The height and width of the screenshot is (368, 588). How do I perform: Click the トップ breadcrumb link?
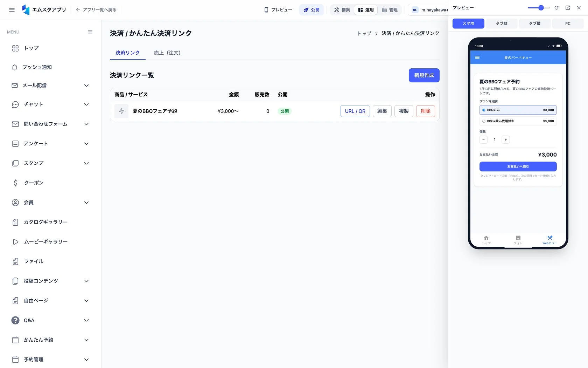(364, 33)
